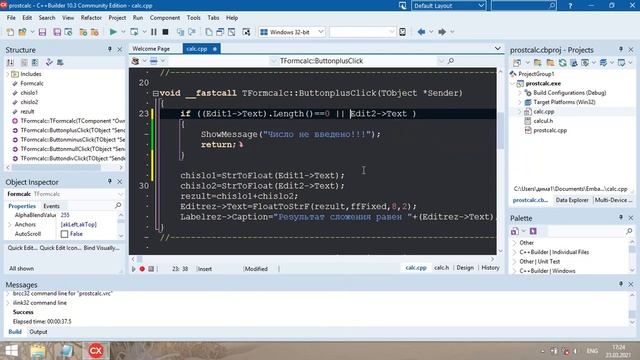Click the macro record red button
640x360 pixels.
142,269
